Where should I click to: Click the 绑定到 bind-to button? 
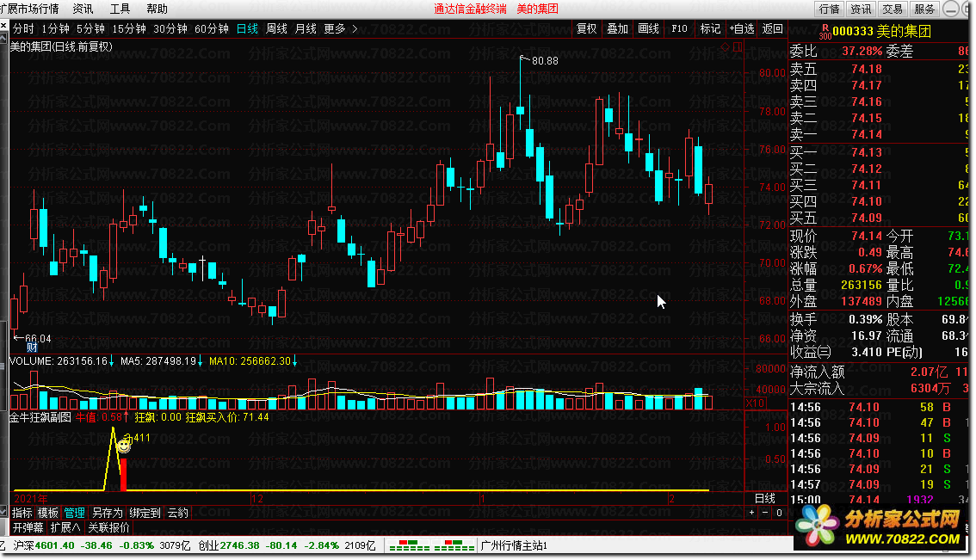tap(145, 513)
